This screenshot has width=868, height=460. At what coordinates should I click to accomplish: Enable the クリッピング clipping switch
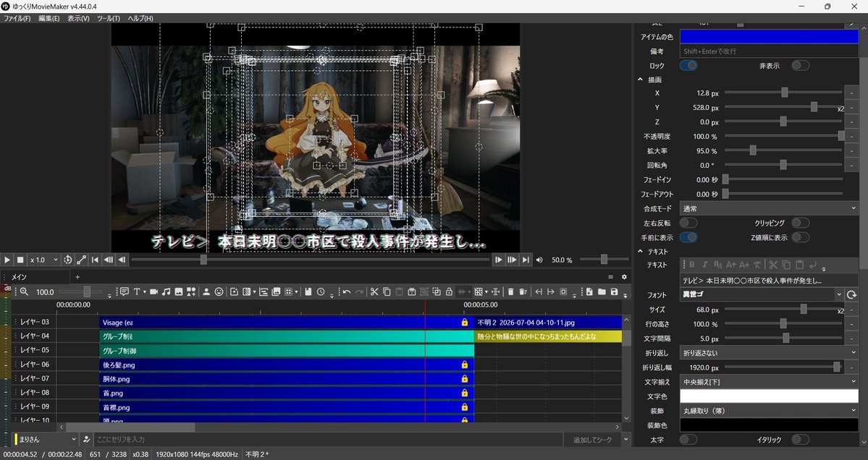tap(801, 223)
